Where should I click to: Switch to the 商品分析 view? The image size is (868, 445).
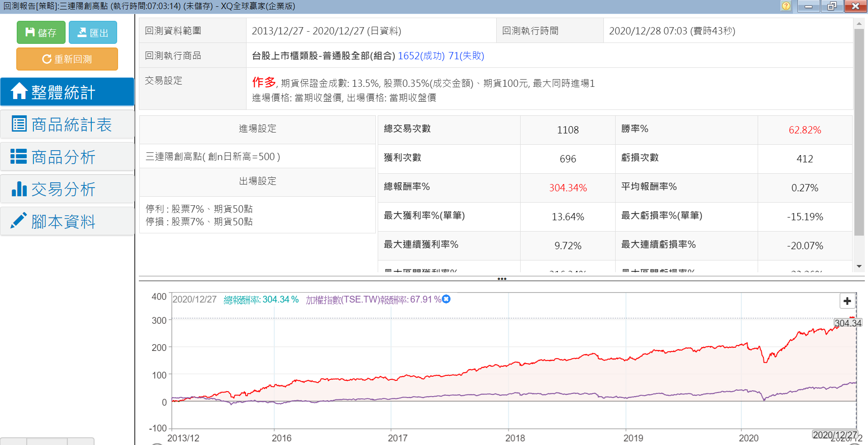click(67, 157)
